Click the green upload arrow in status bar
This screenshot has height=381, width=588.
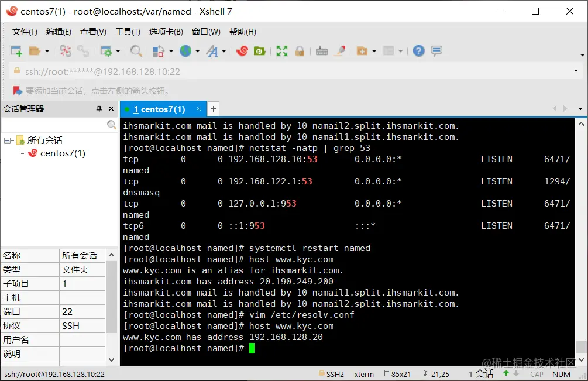click(506, 373)
